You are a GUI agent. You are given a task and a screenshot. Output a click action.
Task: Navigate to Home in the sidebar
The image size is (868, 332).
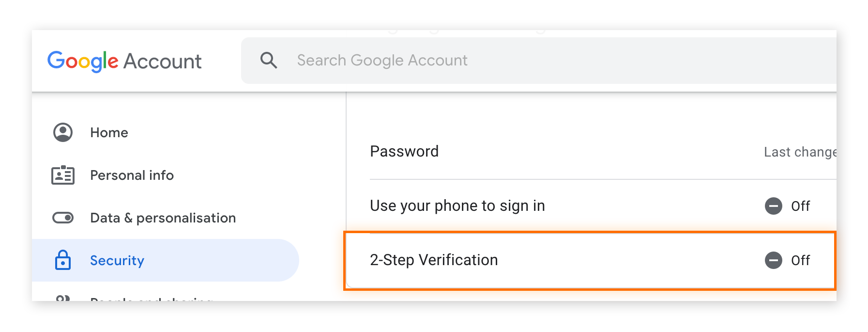[108, 132]
